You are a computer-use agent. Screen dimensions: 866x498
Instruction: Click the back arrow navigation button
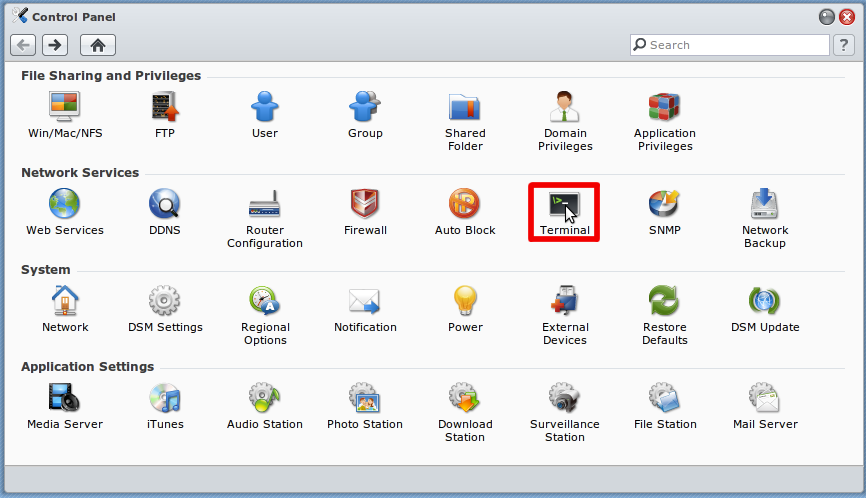(x=24, y=45)
